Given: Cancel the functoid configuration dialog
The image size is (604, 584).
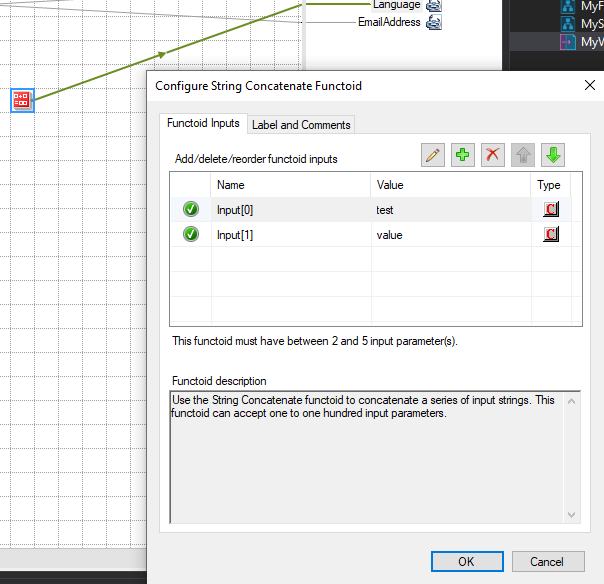Looking at the screenshot, I should (x=547, y=561).
